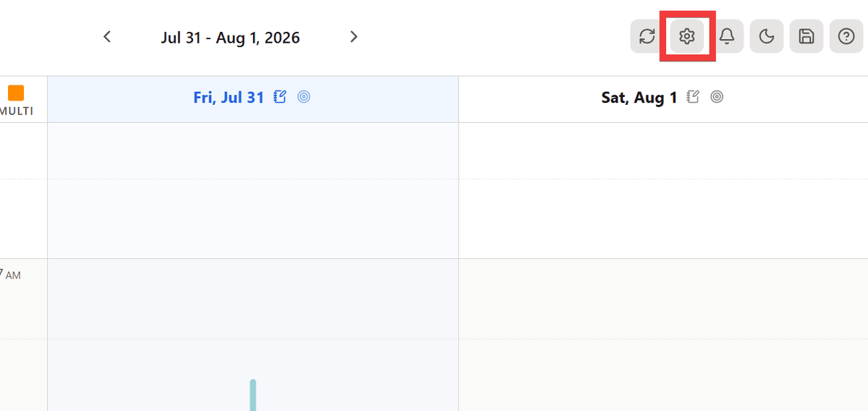Open the notes icon for Sat, Aug 1
This screenshot has height=411, width=868.
[694, 97]
